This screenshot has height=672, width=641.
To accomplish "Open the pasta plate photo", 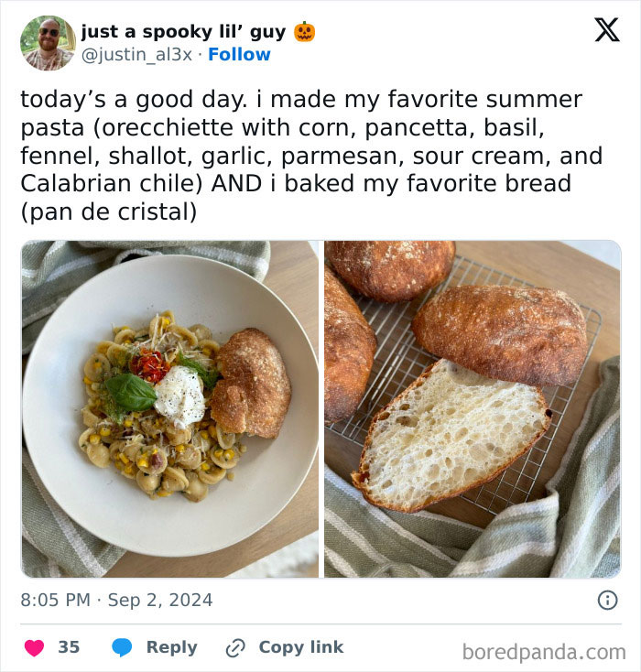I will coord(170,408).
